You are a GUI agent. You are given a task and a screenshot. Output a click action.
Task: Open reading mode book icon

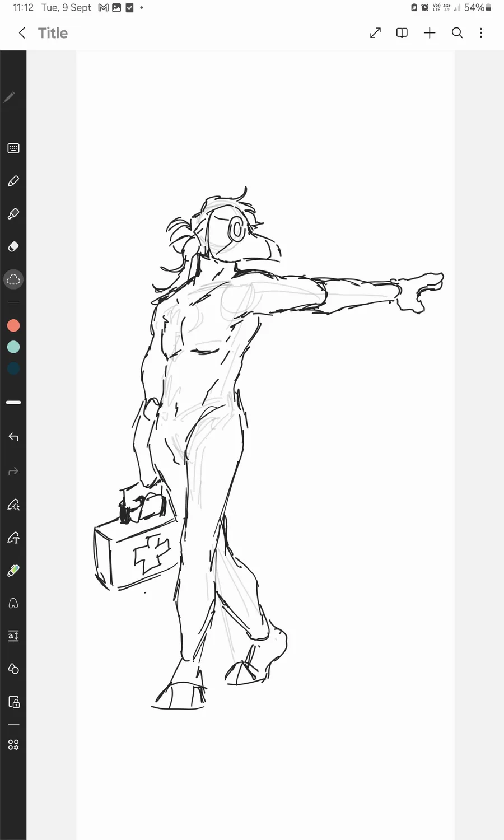(x=402, y=33)
